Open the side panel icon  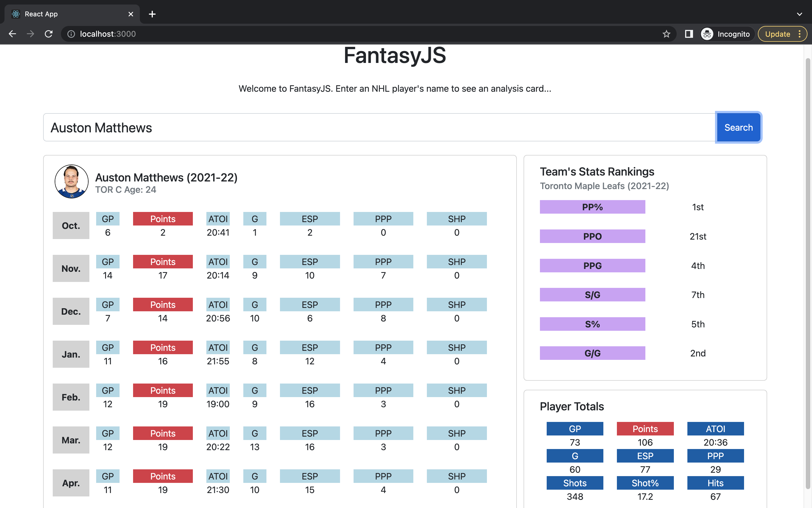[689, 34]
